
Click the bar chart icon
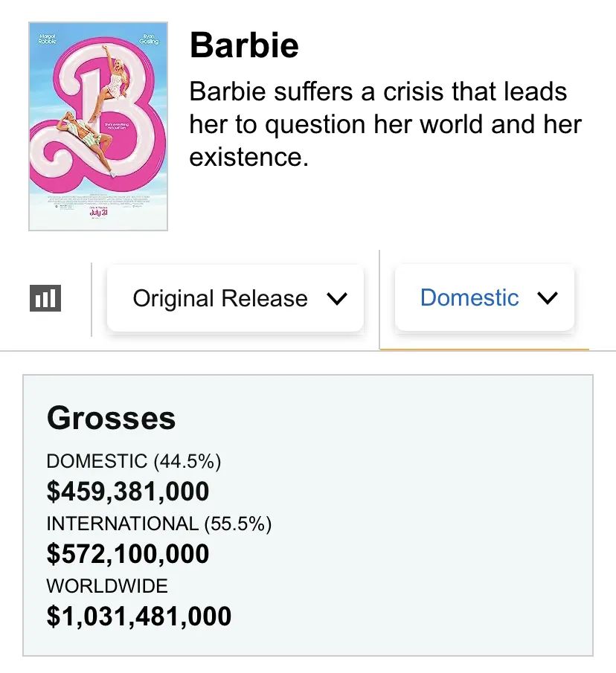(45, 298)
